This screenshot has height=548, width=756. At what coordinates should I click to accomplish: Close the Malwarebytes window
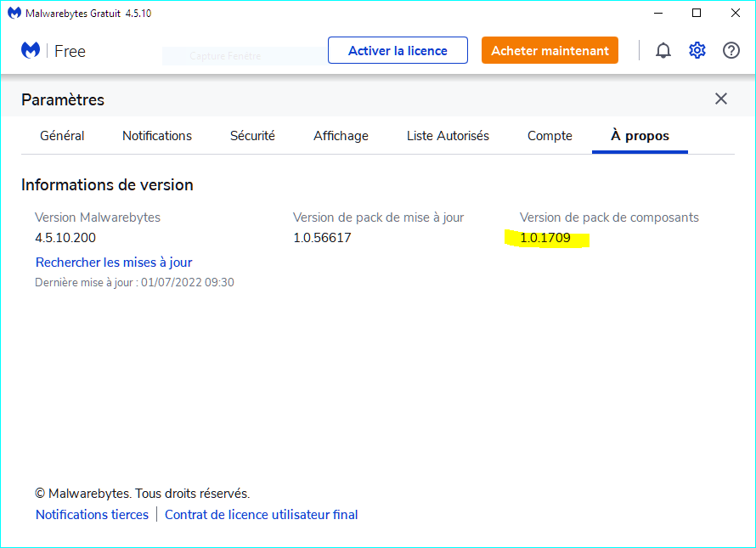(x=736, y=13)
